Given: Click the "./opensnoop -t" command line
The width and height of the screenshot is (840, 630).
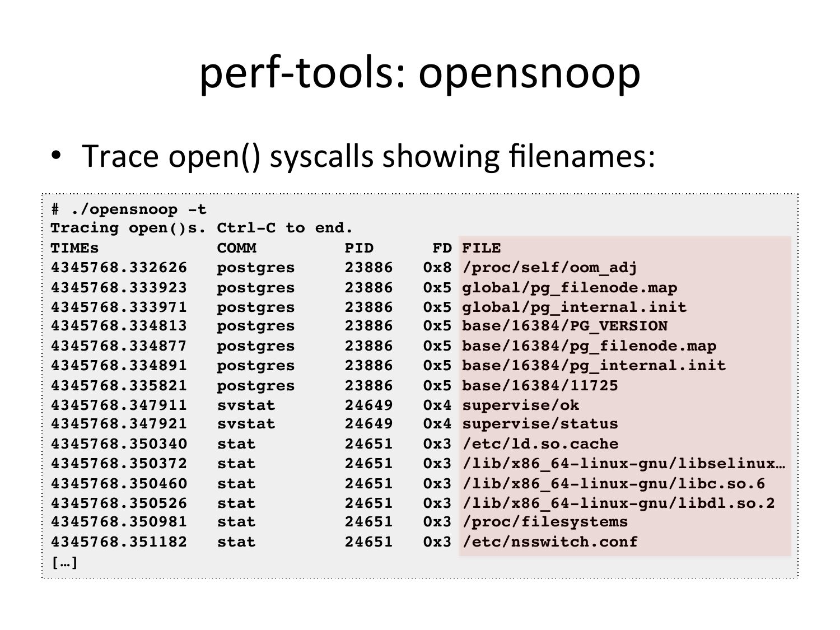Looking at the screenshot, I should pyautogui.click(x=129, y=209).
